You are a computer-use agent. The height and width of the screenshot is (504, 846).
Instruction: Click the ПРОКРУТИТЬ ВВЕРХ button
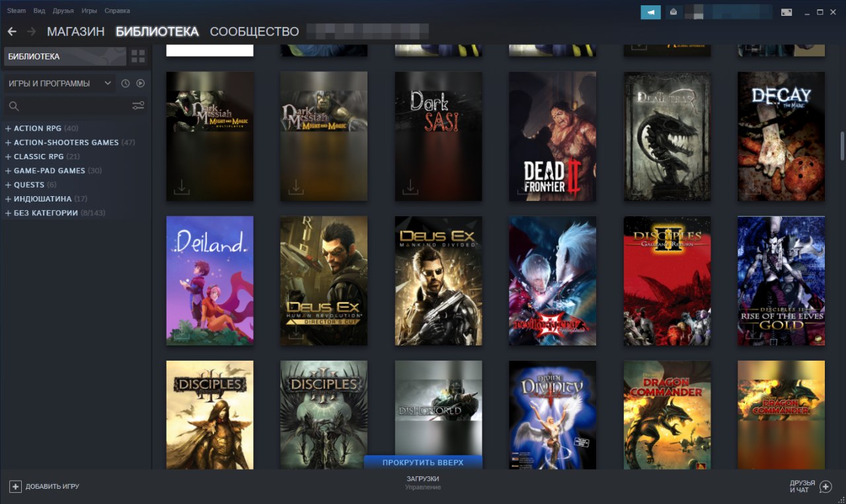(x=423, y=462)
